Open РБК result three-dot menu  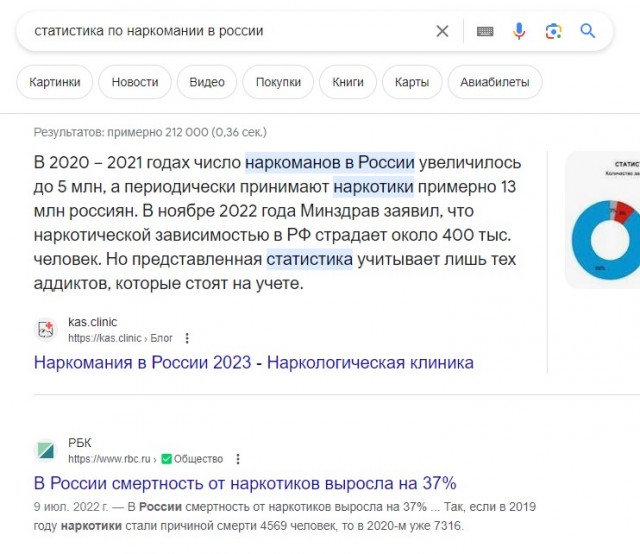pos(238,459)
